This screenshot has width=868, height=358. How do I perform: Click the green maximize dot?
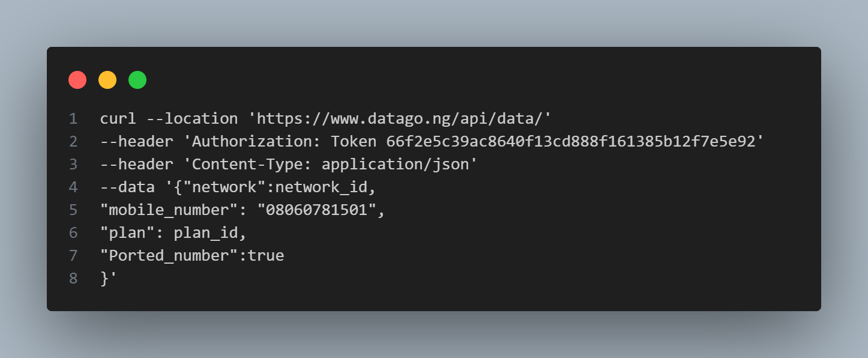(x=137, y=80)
